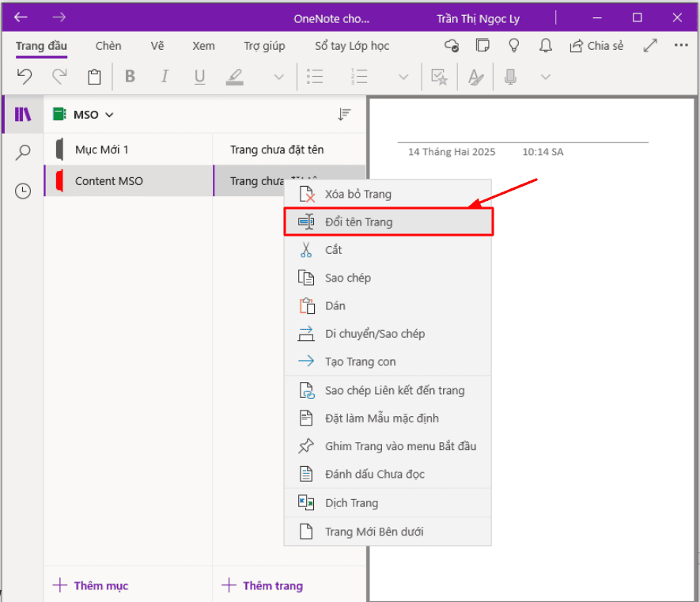Click the account name Trần Thị Ngọc Ly

478,19
